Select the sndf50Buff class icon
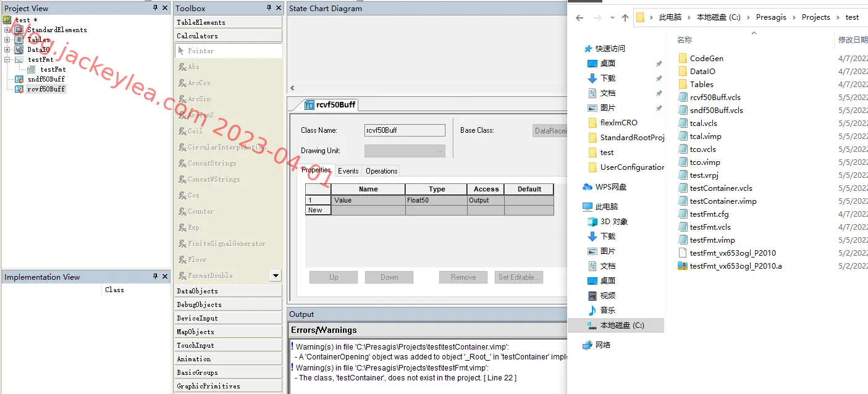This screenshot has height=394, width=868. 19,79
